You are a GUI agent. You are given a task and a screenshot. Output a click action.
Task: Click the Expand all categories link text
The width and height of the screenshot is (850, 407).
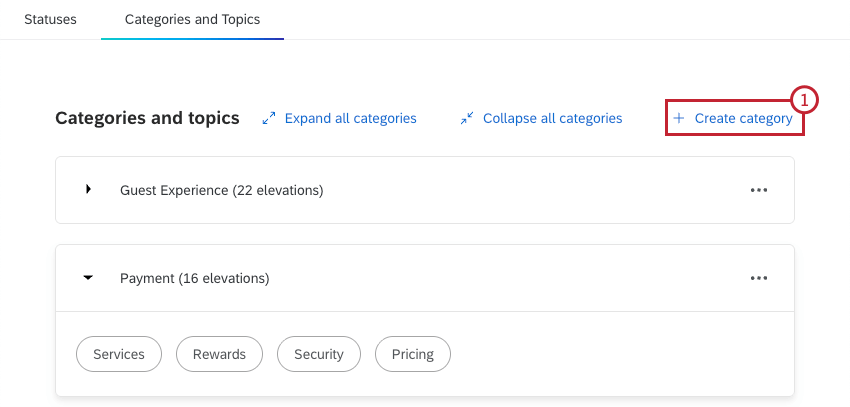point(350,118)
